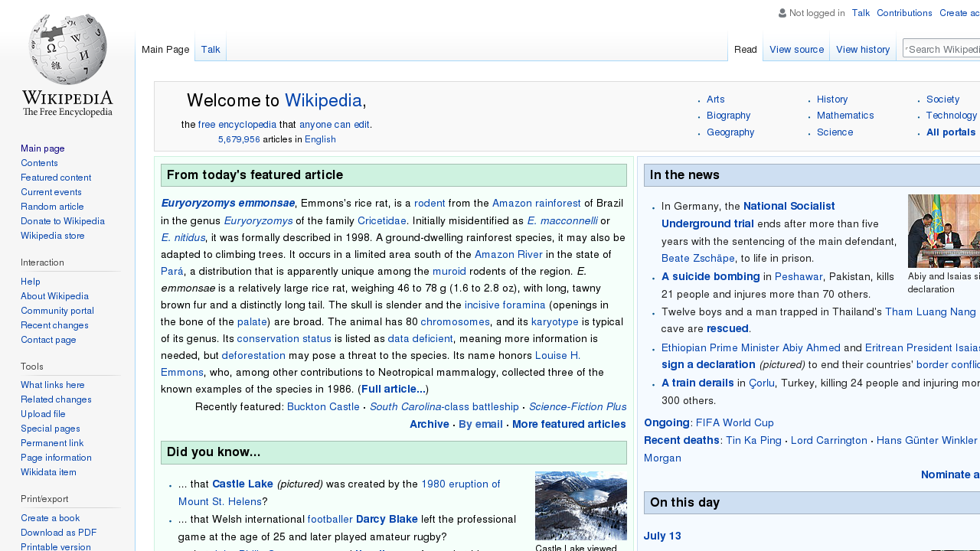Click the Upload file link

(x=44, y=414)
